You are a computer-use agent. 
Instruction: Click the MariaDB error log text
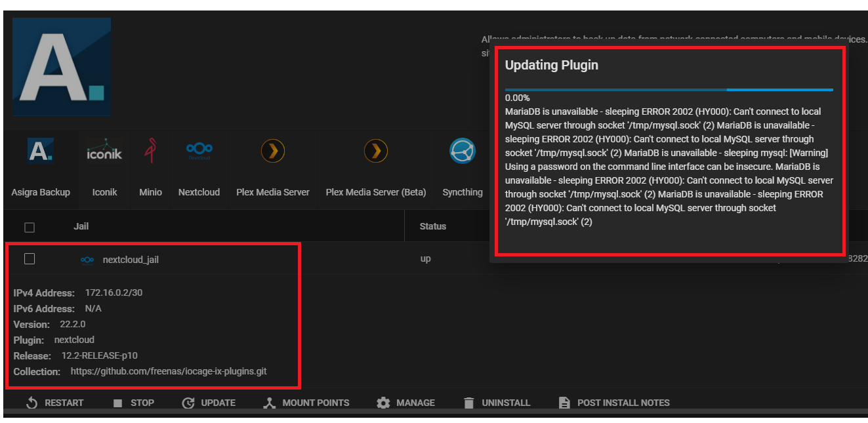pos(669,167)
